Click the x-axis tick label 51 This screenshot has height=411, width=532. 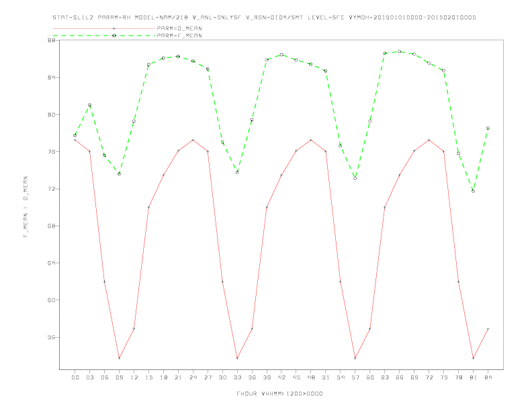point(326,377)
